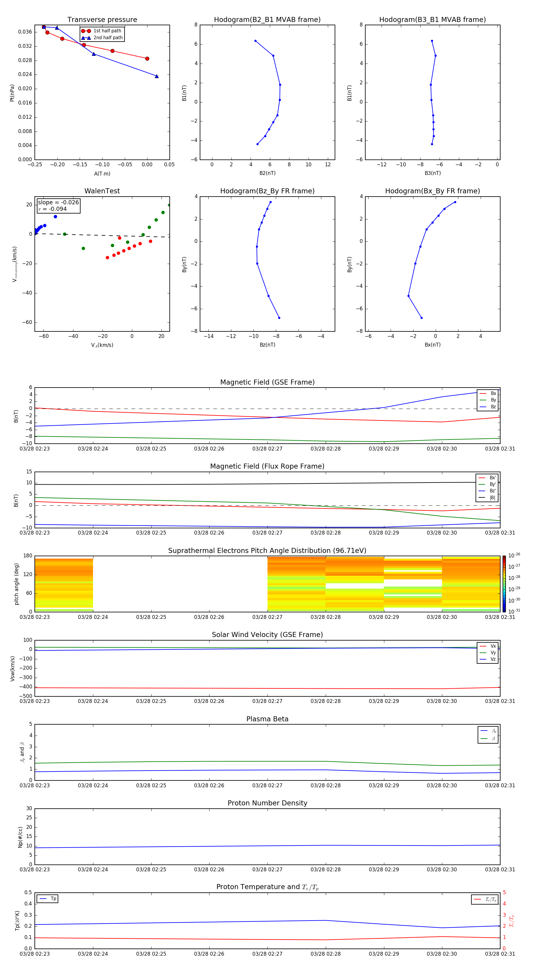Click '03/28 02:31' tick under Proton Temperature plot
Image resolution: width=535 pixels, height=980 pixels.
tap(500, 954)
